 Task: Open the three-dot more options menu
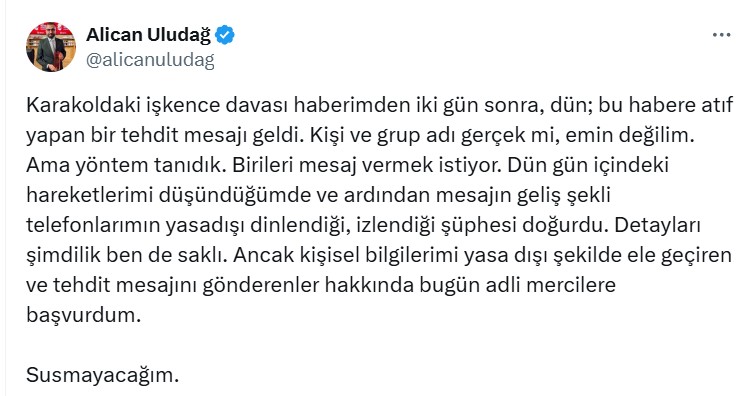pos(721,35)
